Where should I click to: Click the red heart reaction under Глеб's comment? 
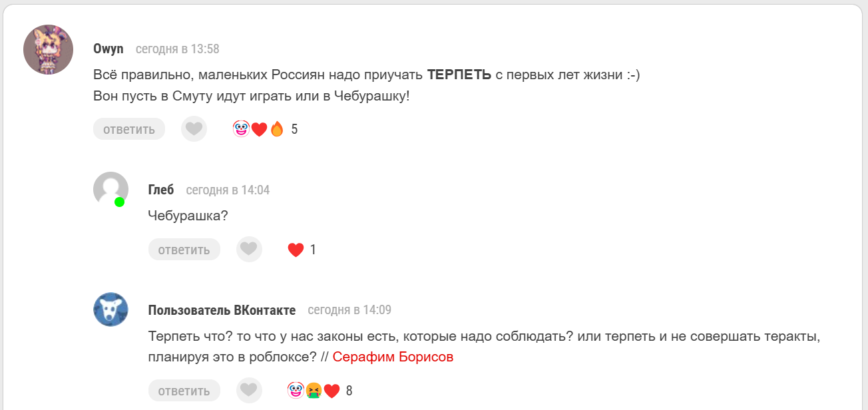click(x=296, y=250)
